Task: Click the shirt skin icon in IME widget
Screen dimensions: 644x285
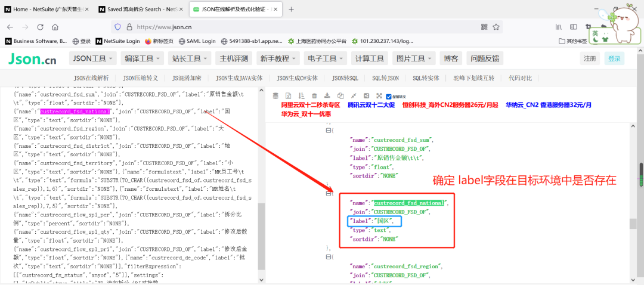Action: pos(605,40)
